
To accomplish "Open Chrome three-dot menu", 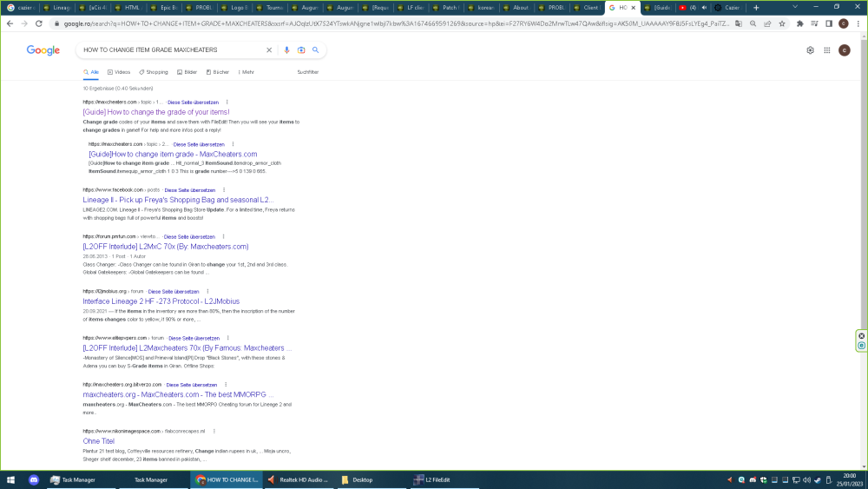I will click(858, 23).
